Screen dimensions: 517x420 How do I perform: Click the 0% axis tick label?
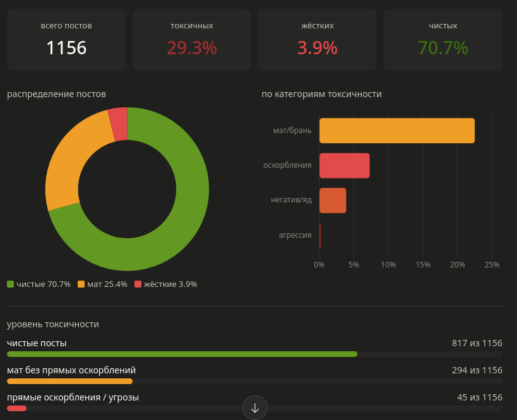pyautogui.click(x=319, y=264)
